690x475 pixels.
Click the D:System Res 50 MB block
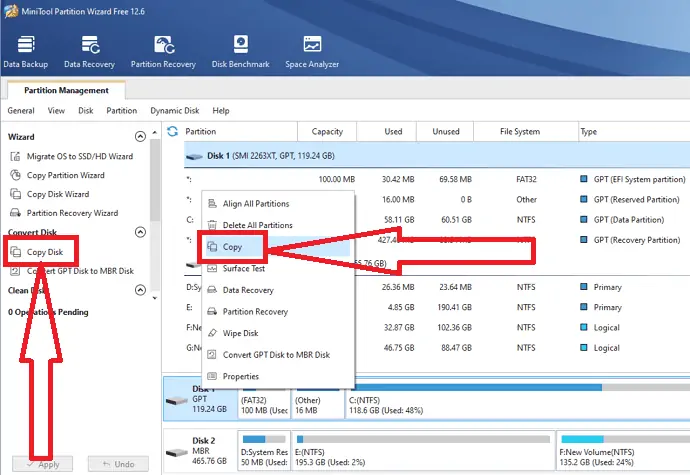tap(264, 450)
